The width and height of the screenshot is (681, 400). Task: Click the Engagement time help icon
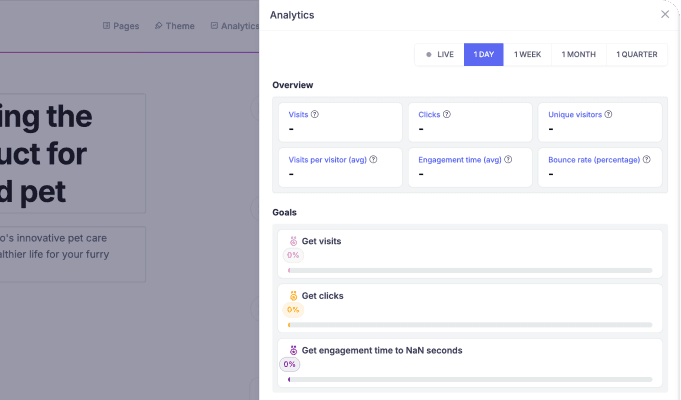tap(508, 159)
